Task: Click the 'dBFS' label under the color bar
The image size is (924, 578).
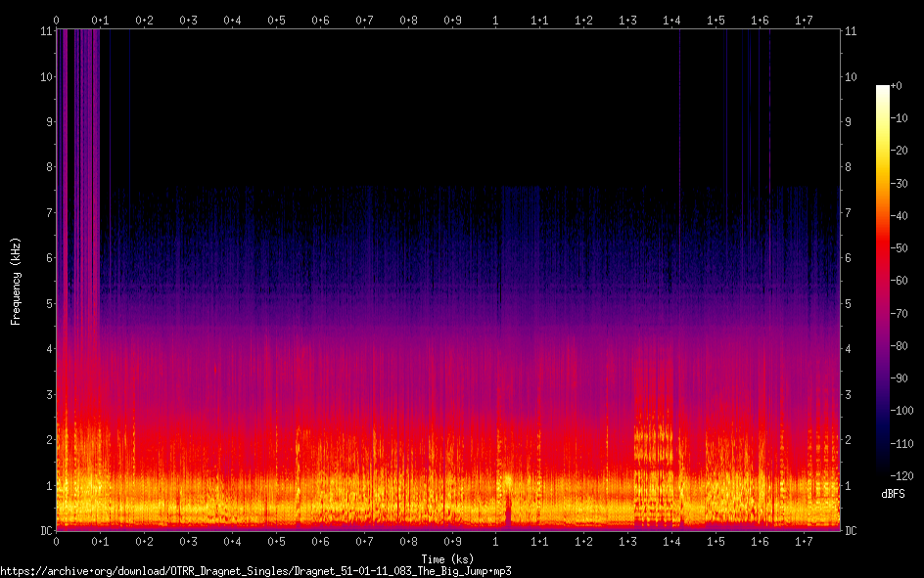Action: [893, 494]
